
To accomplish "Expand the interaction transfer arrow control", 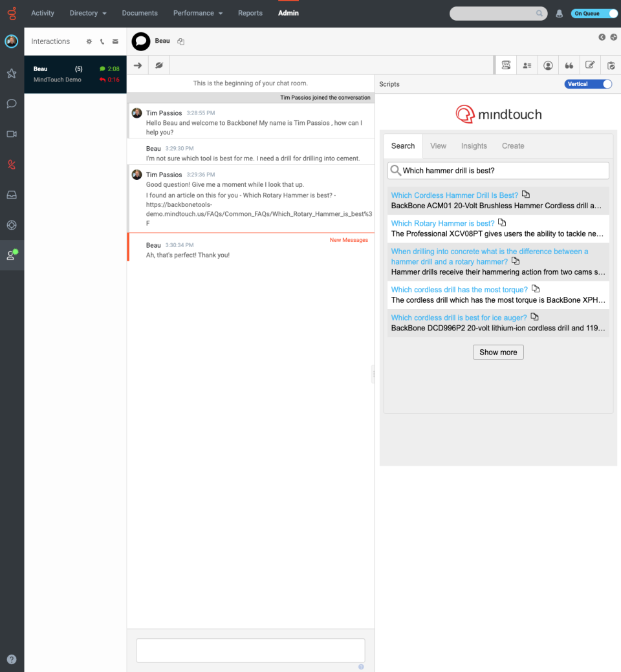I will coord(137,65).
